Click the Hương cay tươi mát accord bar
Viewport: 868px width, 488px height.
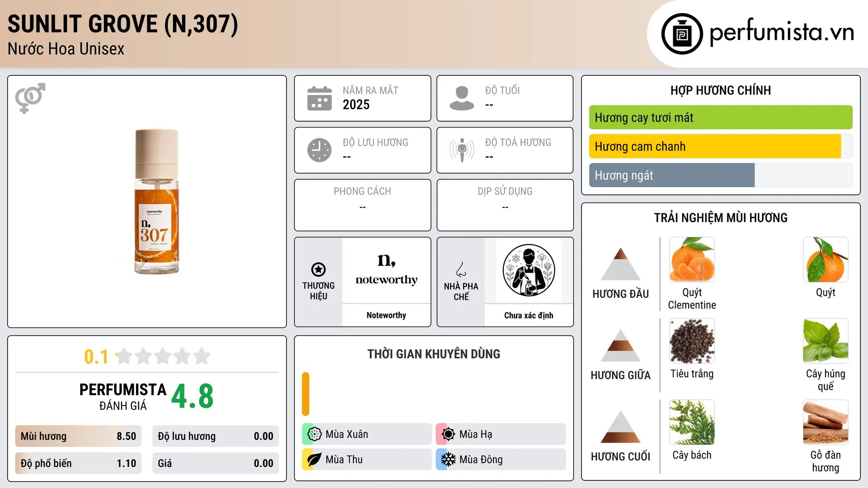(721, 117)
